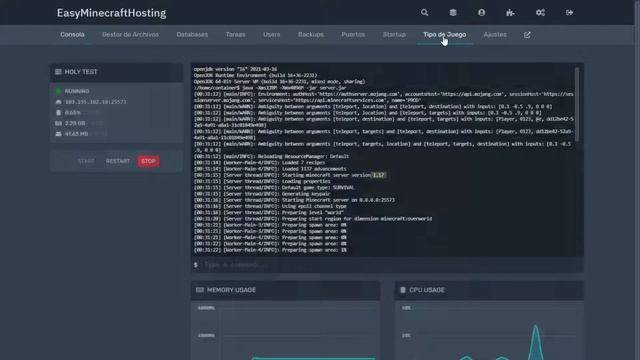Click the red STOP button
640x360 pixels.
pos(149,161)
